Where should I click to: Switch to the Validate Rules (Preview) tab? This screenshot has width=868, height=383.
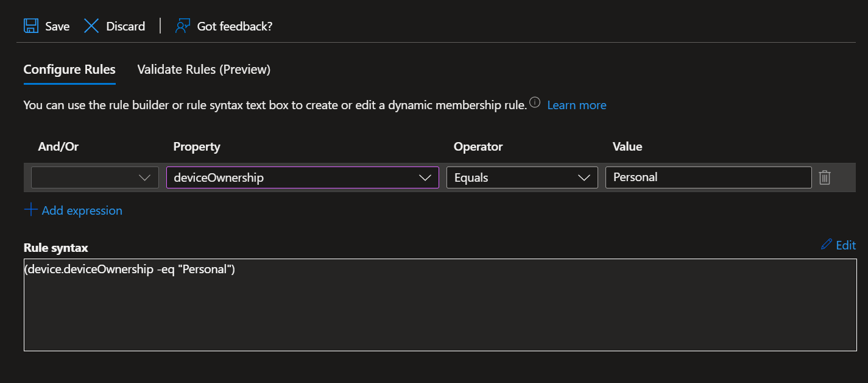(x=203, y=70)
